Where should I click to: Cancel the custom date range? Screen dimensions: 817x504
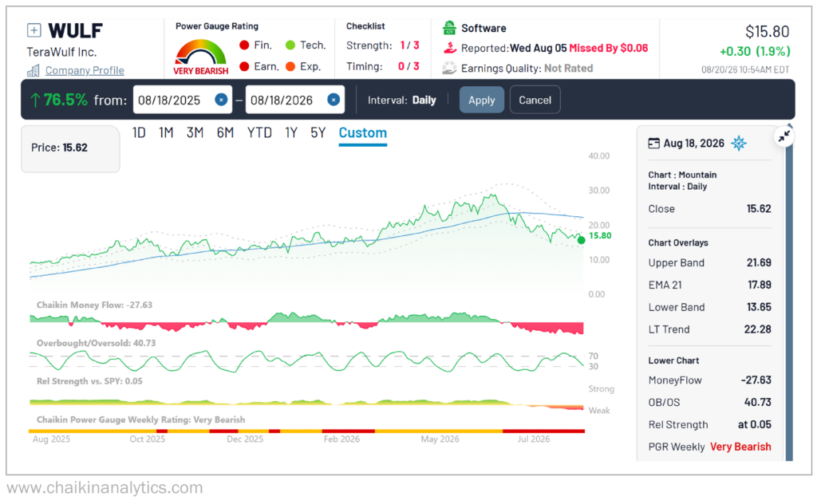[535, 100]
